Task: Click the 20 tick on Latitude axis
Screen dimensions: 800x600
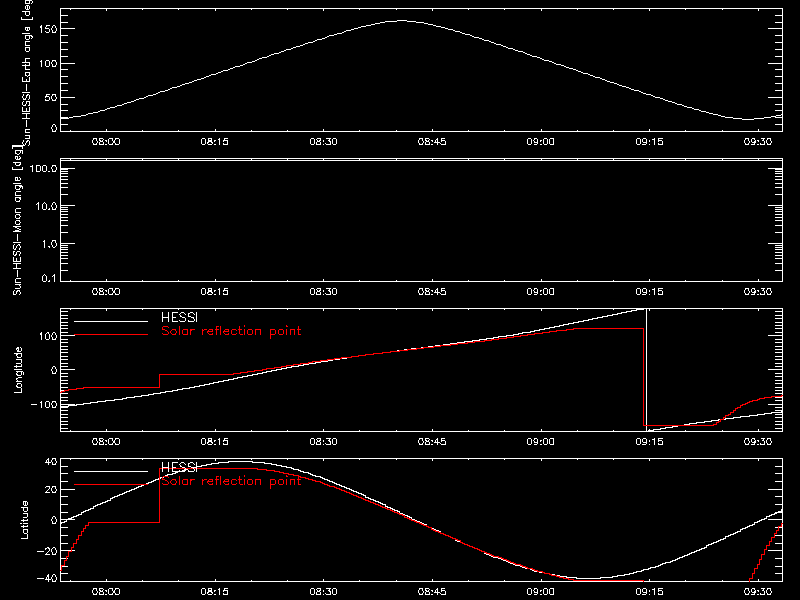Action: pos(51,490)
